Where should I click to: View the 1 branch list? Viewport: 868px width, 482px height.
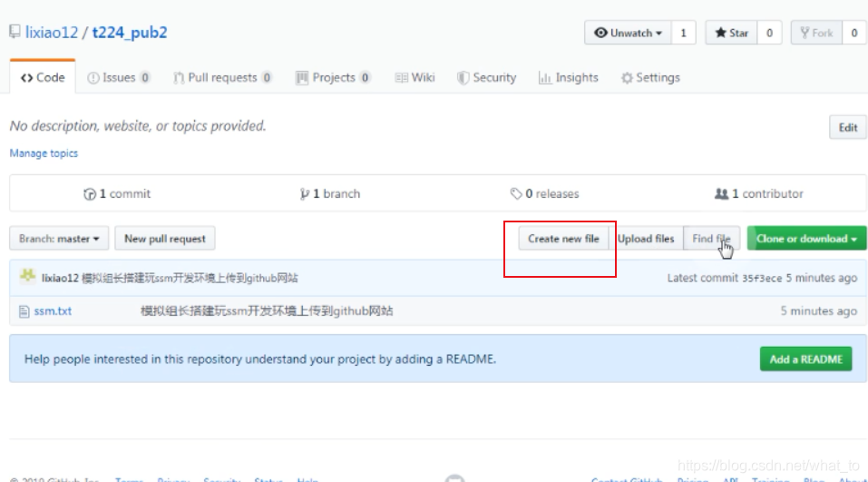click(x=330, y=194)
